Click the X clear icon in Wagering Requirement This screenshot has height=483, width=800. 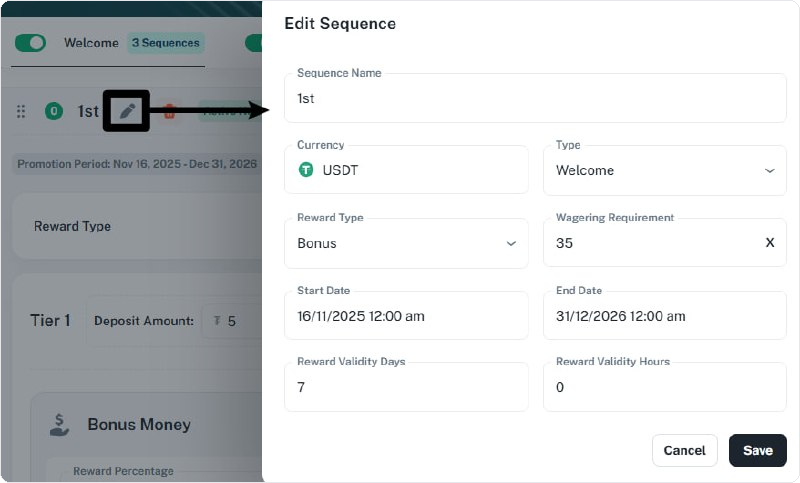click(x=770, y=242)
